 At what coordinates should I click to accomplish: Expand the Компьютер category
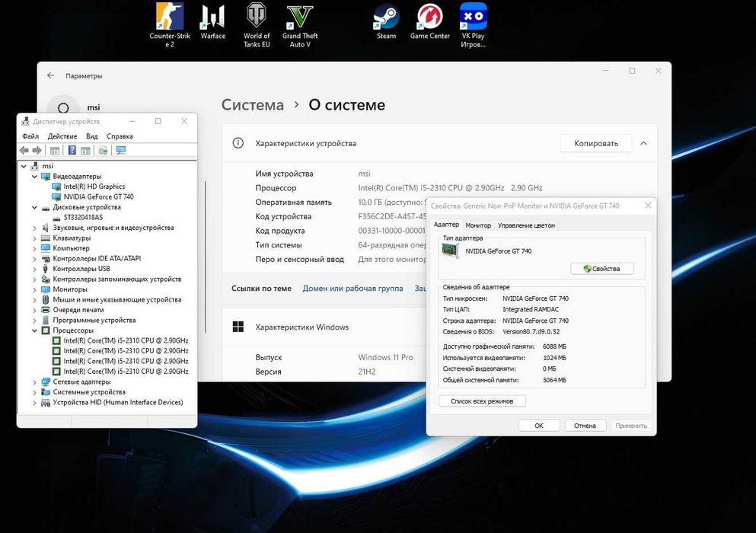pos(35,248)
